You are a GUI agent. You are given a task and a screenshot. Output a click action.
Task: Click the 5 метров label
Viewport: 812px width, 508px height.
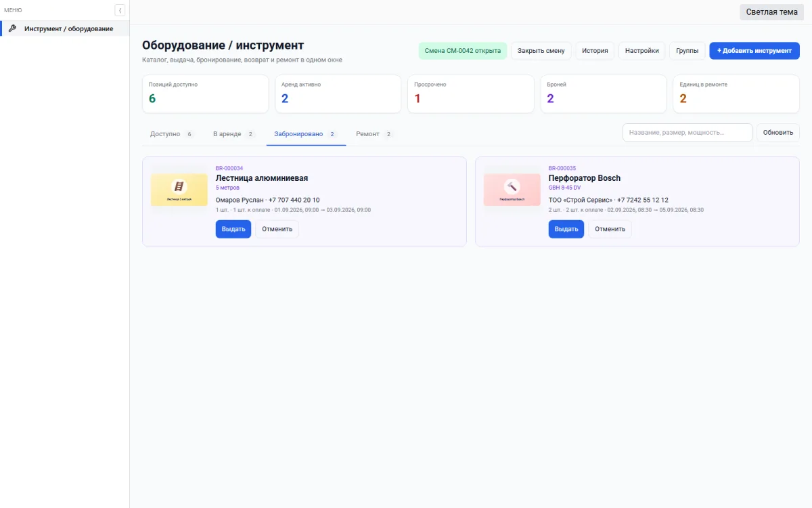click(227, 188)
